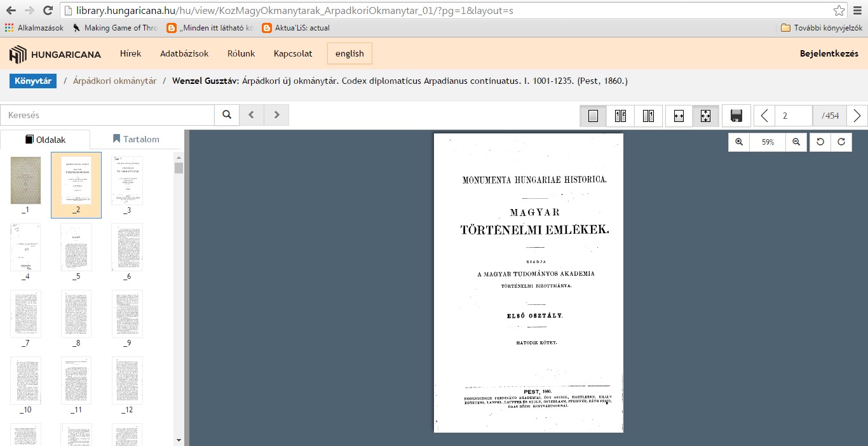Open the Hírek menu item
This screenshot has height=446, width=868.
(x=131, y=53)
